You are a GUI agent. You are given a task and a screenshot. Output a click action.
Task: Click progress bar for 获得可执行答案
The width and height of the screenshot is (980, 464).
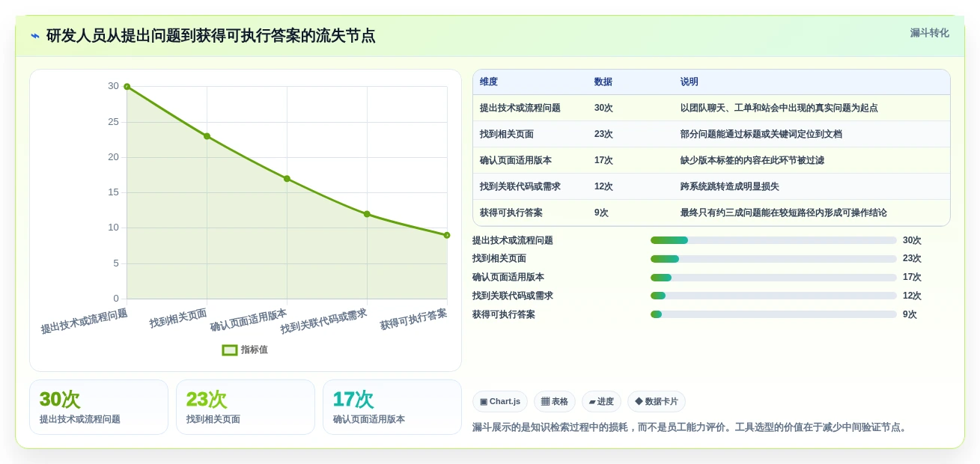point(773,314)
